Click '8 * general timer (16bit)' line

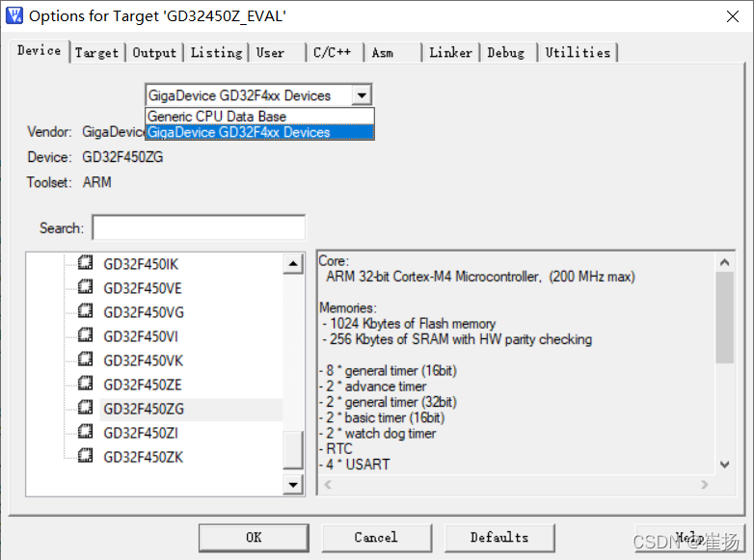click(388, 371)
